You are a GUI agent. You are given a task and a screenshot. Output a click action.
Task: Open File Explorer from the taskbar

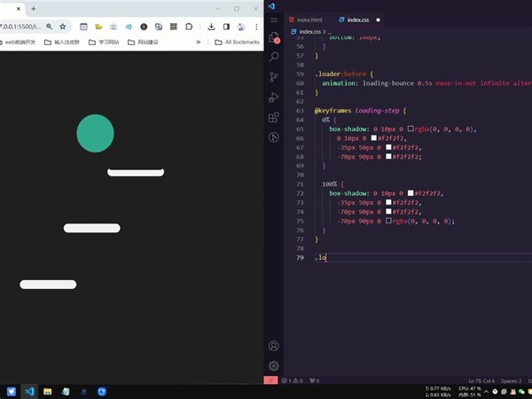tap(48, 392)
